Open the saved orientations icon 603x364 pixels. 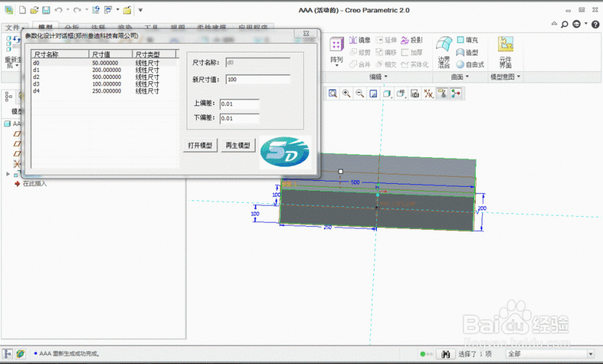pos(401,93)
